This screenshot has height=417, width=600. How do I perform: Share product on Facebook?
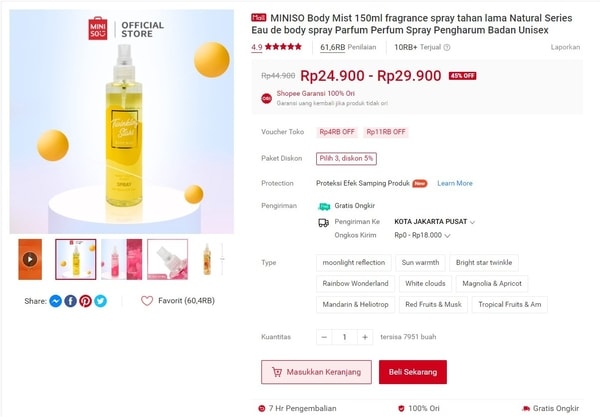click(x=70, y=301)
